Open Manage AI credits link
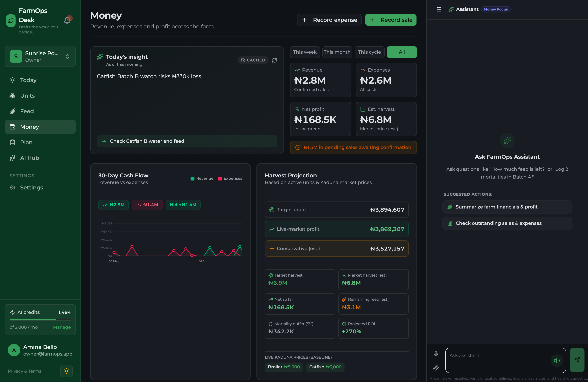The width and height of the screenshot is (588, 382). [62, 327]
